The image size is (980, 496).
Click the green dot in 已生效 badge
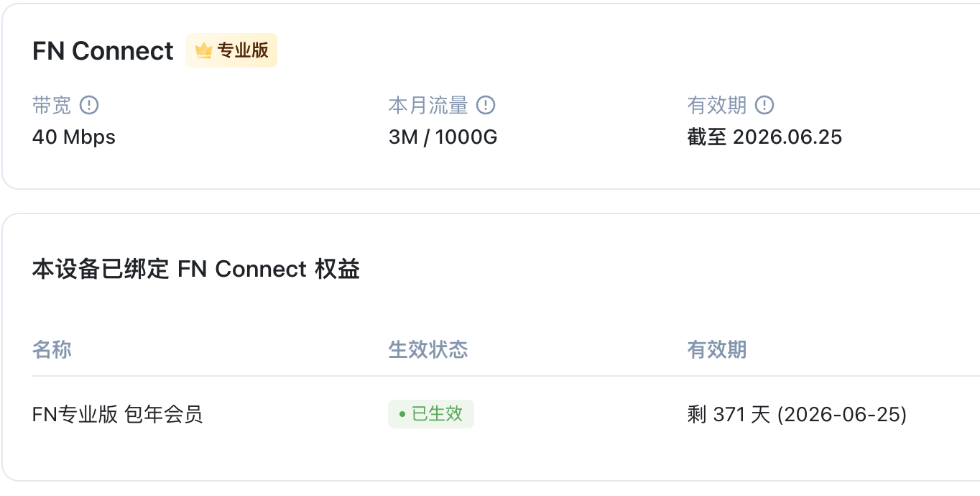(x=402, y=415)
